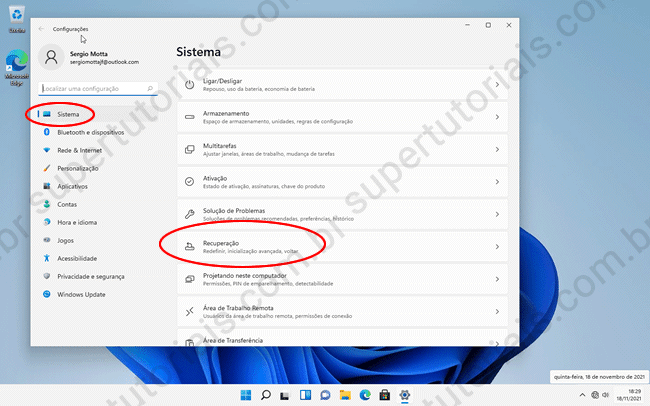Click the Aplicativos sidebar icon
Image resolution: width=650 pixels, height=406 pixels.
pyautogui.click(x=46, y=186)
